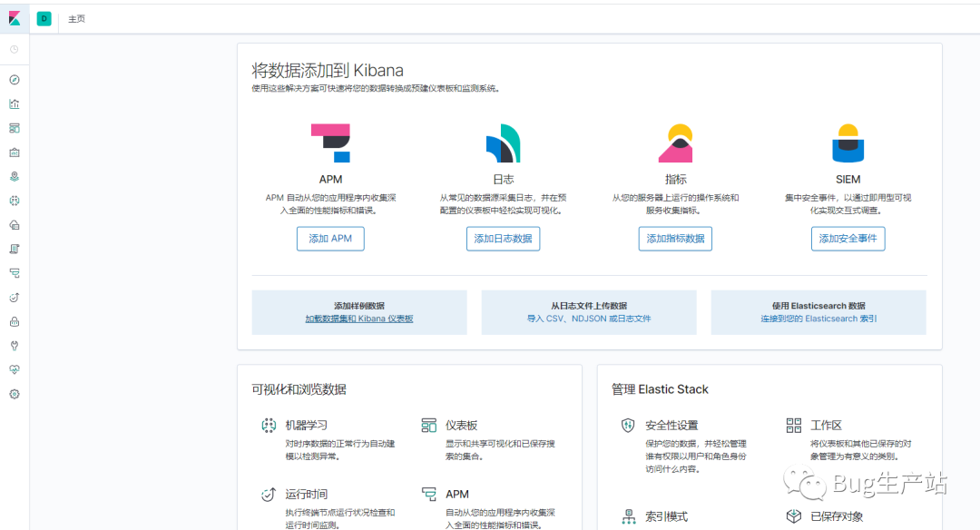Open Metrics infrastructure icon in sidebar
The image size is (980, 530).
point(15,225)
